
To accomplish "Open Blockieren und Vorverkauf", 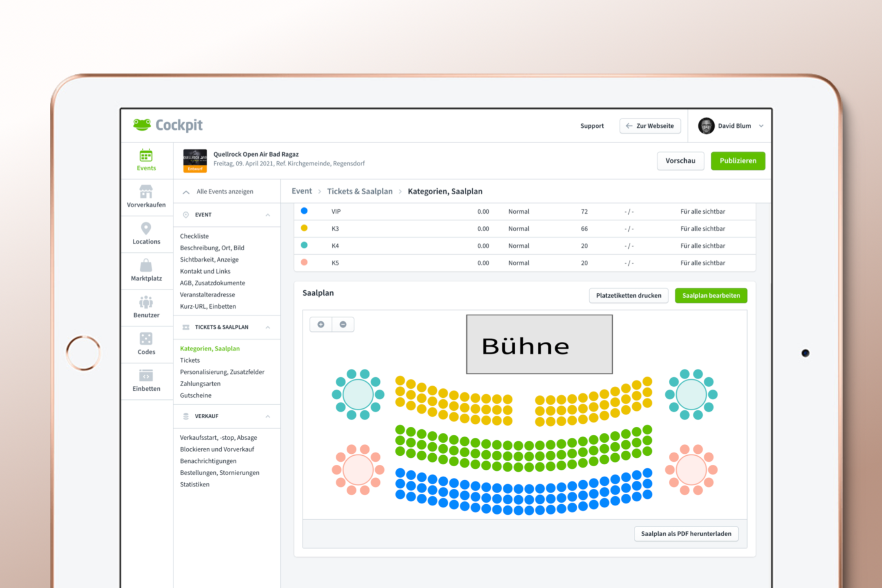I will point(217,449).
